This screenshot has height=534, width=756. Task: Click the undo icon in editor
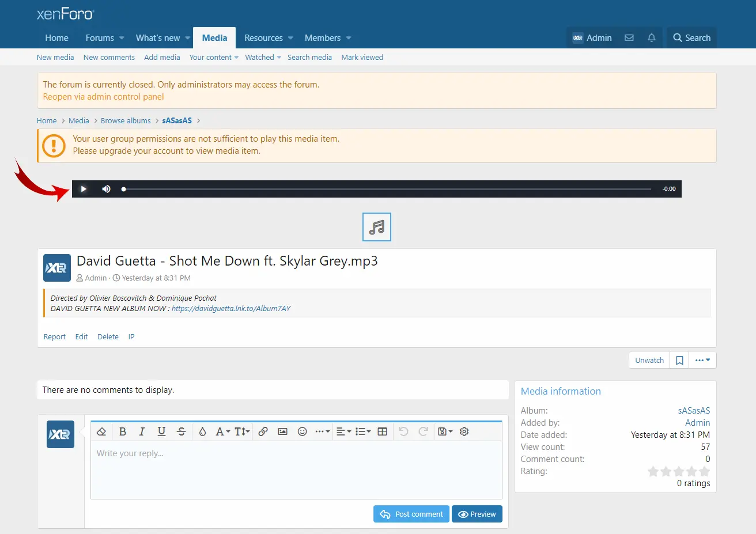click(x=403, y=431)
